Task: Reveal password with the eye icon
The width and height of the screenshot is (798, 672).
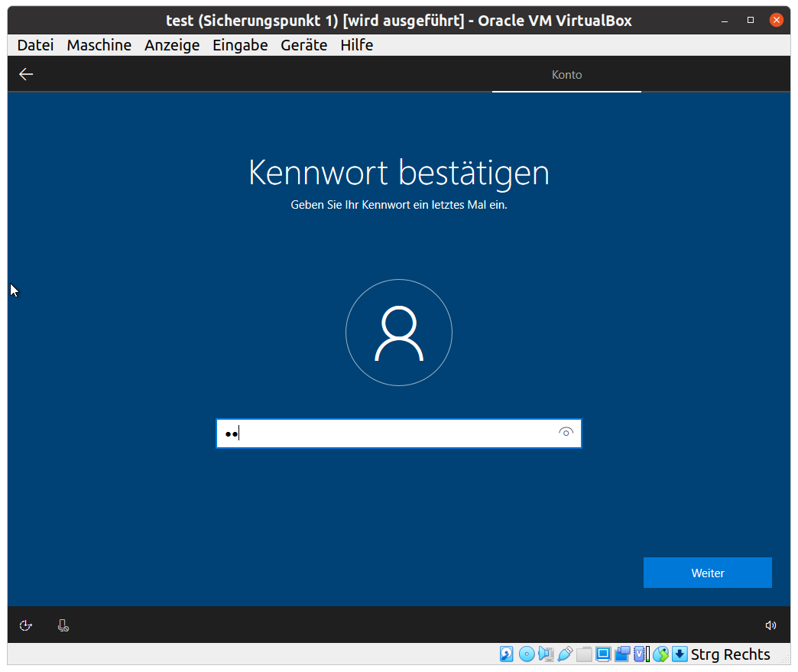Action: (x=566, y=433)
